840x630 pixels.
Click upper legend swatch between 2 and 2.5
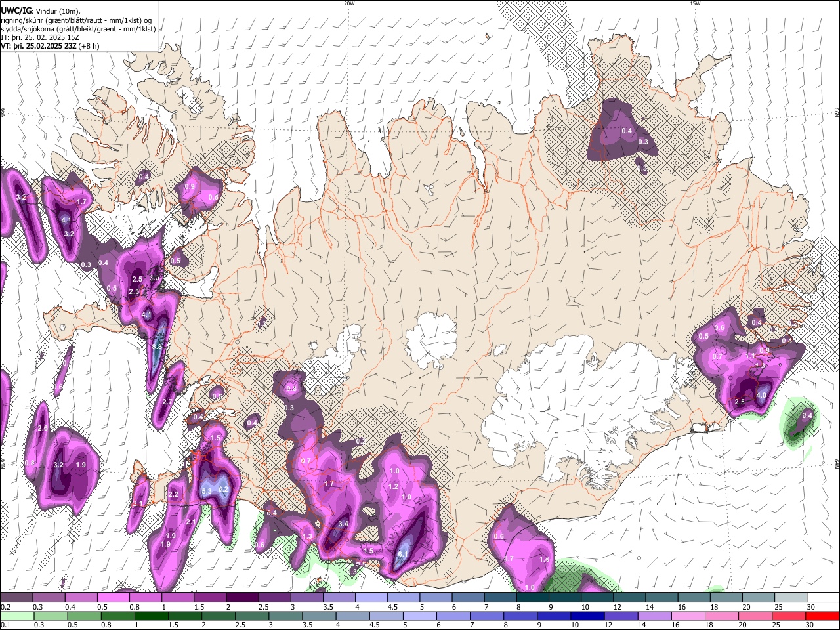(242, 598)
